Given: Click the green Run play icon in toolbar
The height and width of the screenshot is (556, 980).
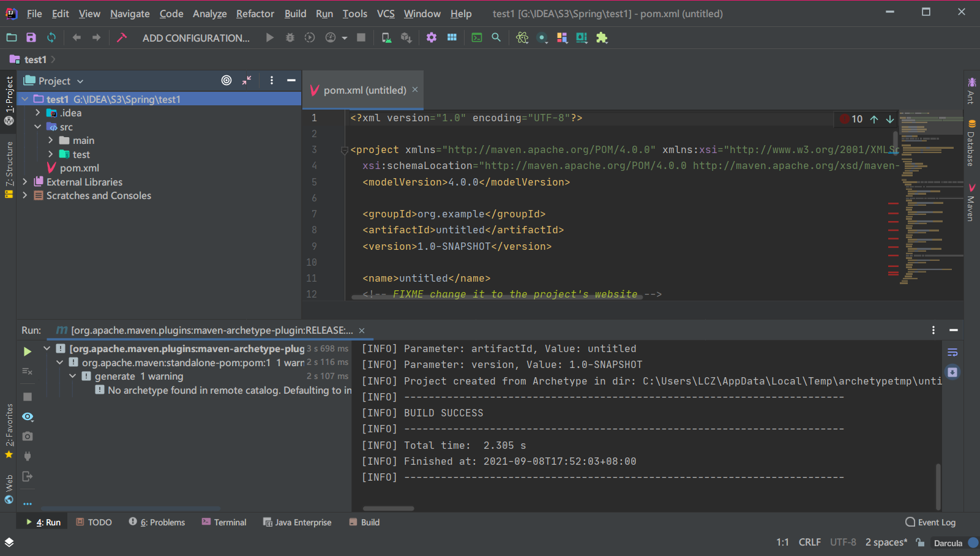Looking at the screenshot, I should pos(270,37).
